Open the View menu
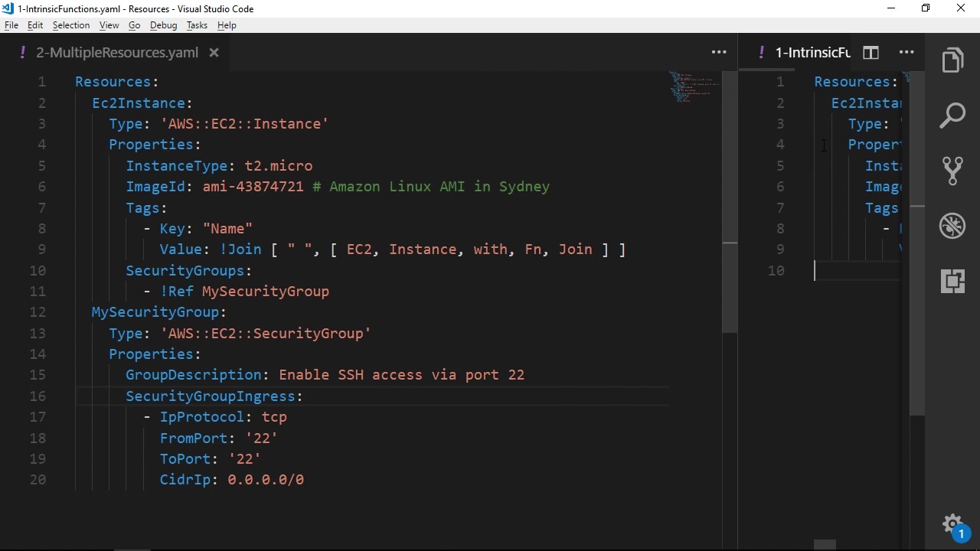Viewport: 980px width, 551px height. (x=109, y=25)
